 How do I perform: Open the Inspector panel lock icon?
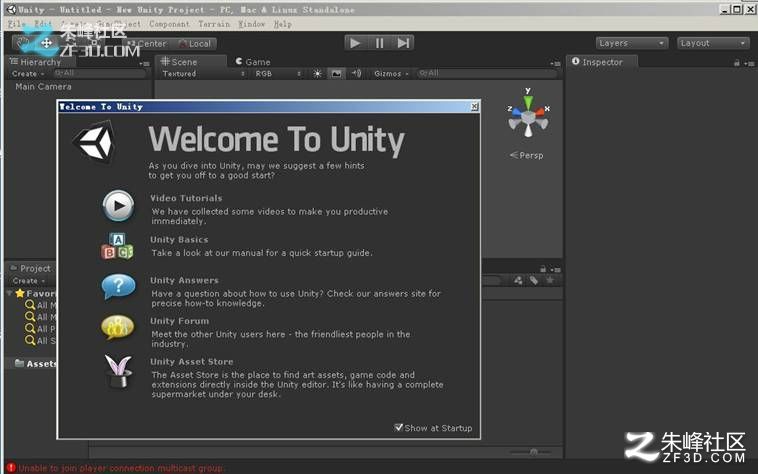click(x=736, y=63)
